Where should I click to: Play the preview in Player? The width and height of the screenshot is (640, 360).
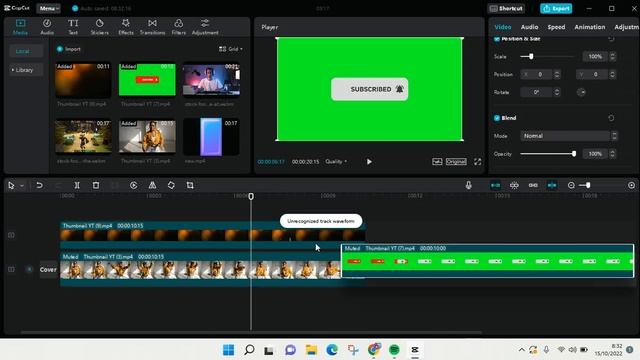369,162
